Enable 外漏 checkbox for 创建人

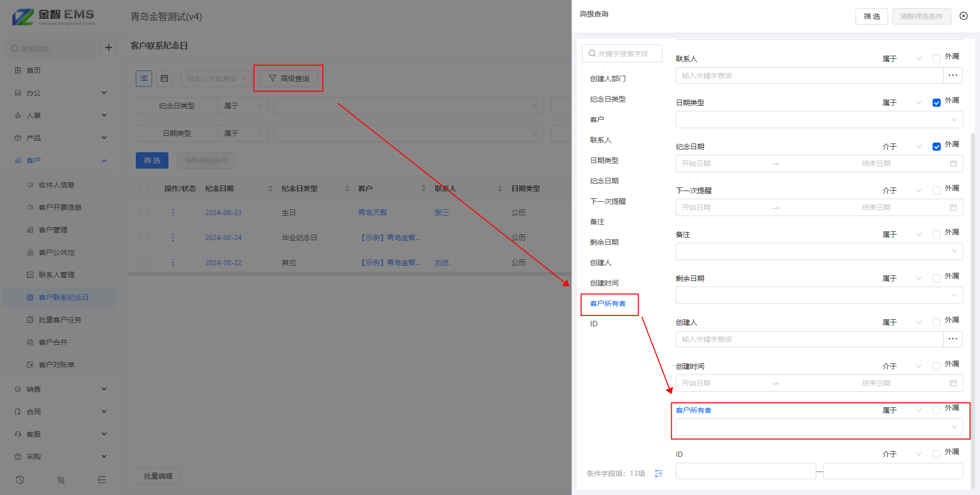[936, 322]
